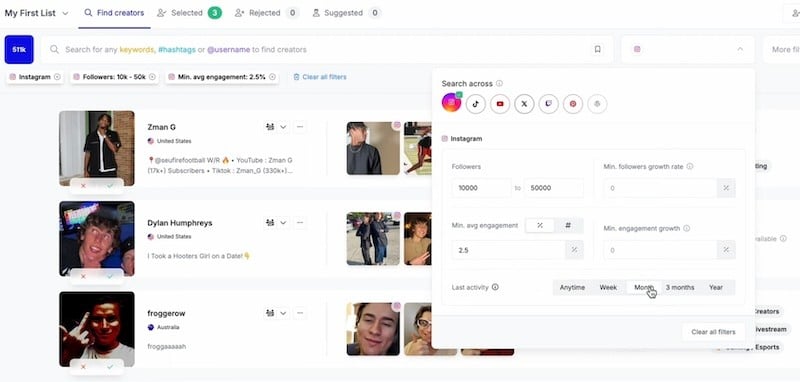This screenshot has width=800, height=382.
Task: Open Zman G profile photo
Action: tap(97, 148)
